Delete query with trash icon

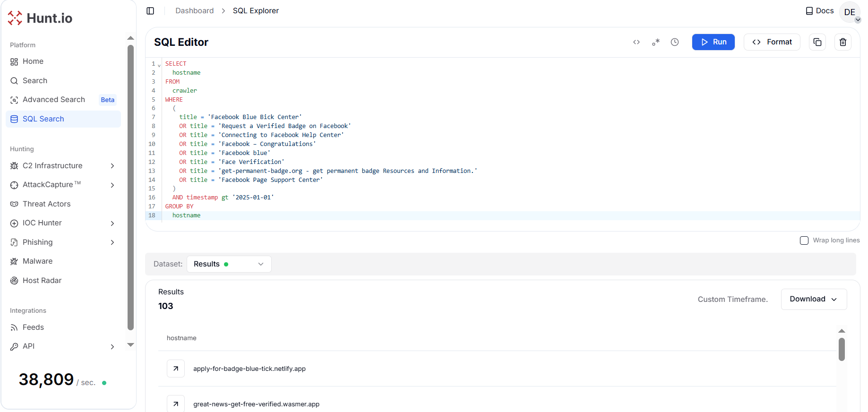[843, 42]
